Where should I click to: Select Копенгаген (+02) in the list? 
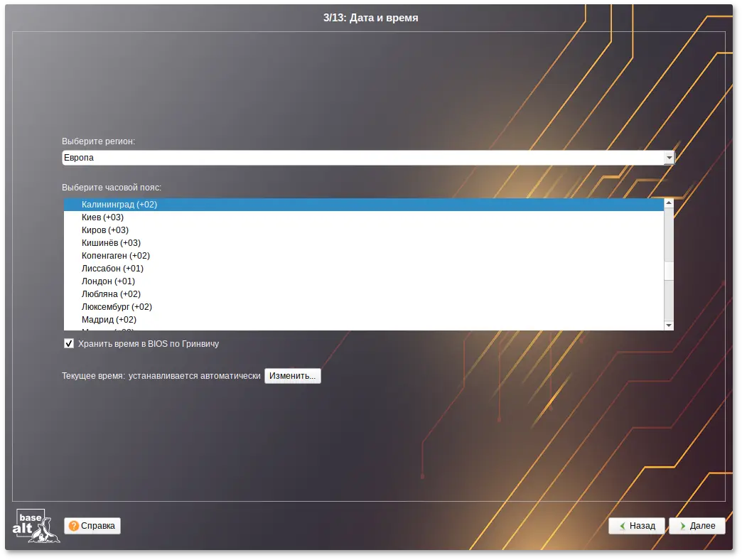pyautogui.click(x=116, y=256)
